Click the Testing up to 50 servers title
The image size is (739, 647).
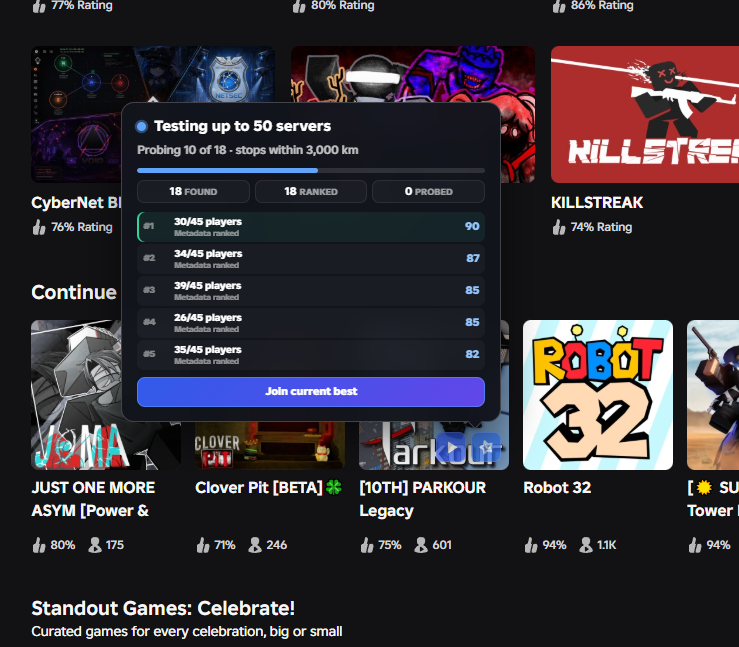[242, 126]
